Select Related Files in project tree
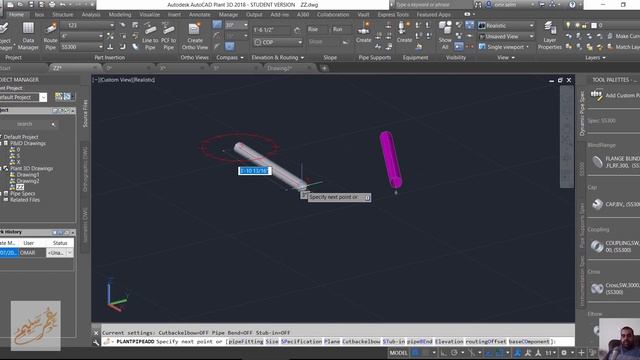Screen dimensions: 640x360 [24, 200]
